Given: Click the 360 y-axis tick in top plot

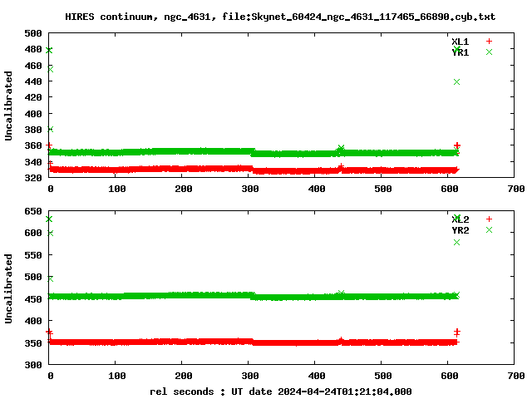Looking at the screenshot, I should tap(33, 145).
